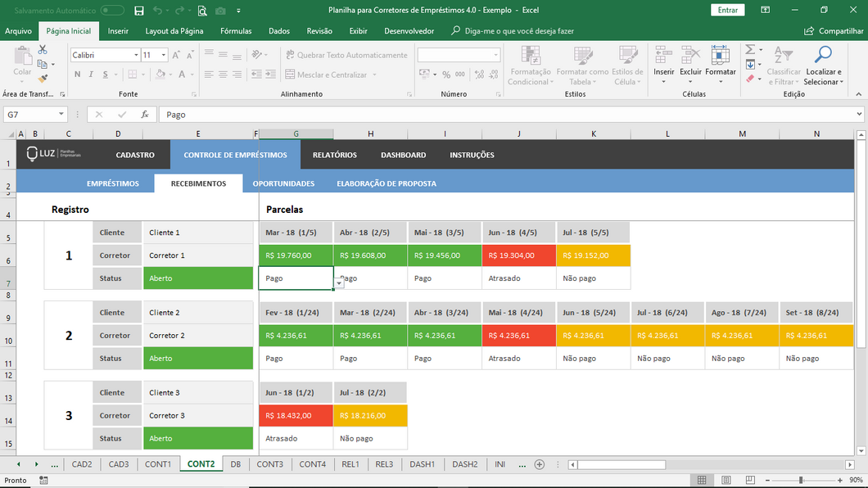868x488 pixels.
Task: Switch to Page Break Preview view
Action: (x=750, y=481)
